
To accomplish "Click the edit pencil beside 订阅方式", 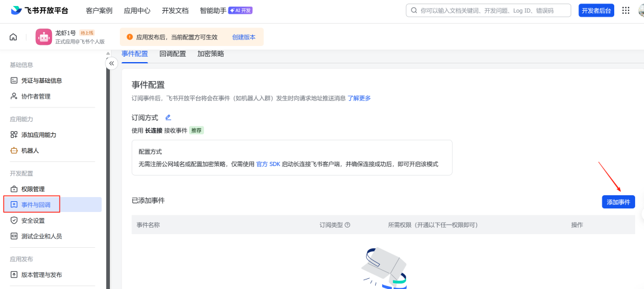I will point(168,118).
